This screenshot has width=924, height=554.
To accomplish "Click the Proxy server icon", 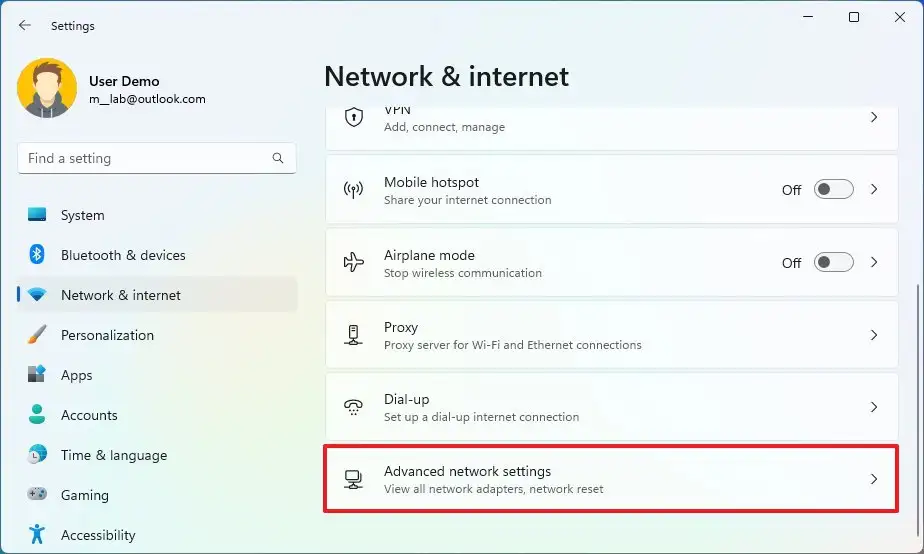I will [x=354, y=335].
